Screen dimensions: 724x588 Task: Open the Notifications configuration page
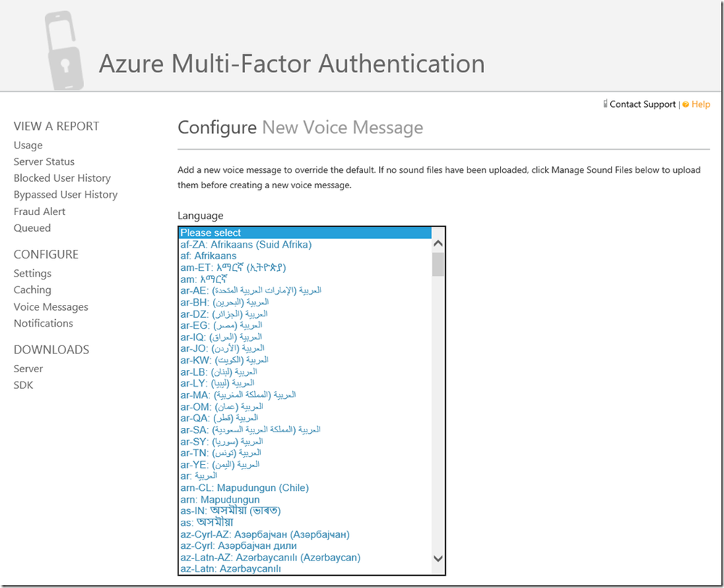tap(43, 324)
